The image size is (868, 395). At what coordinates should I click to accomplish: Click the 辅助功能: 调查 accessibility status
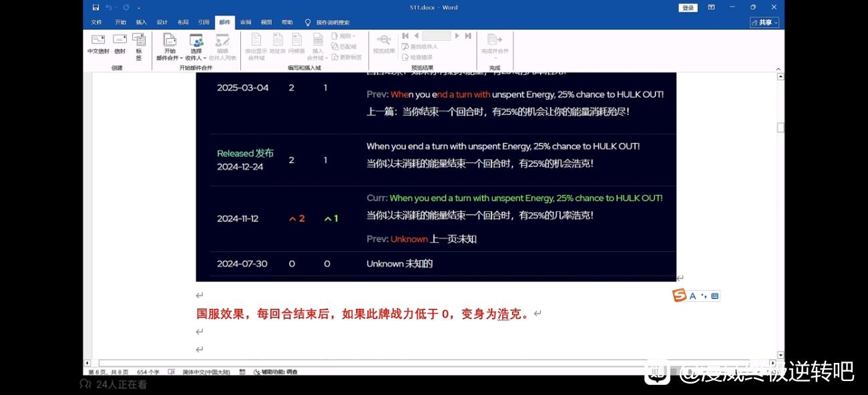[x=276, y=372]
